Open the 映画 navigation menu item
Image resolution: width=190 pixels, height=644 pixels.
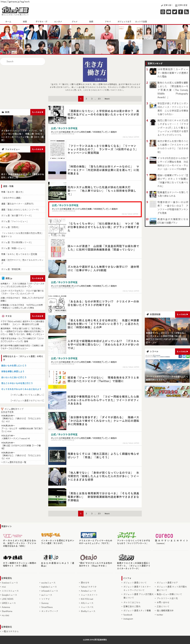[25, 21]
